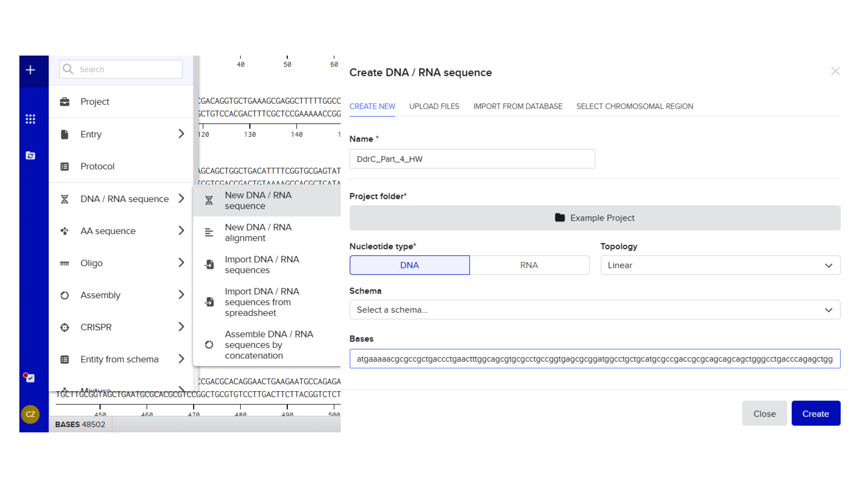Expand the CRISPR submenu arrow
Screen dimensions: 868x488
(181, 327)
